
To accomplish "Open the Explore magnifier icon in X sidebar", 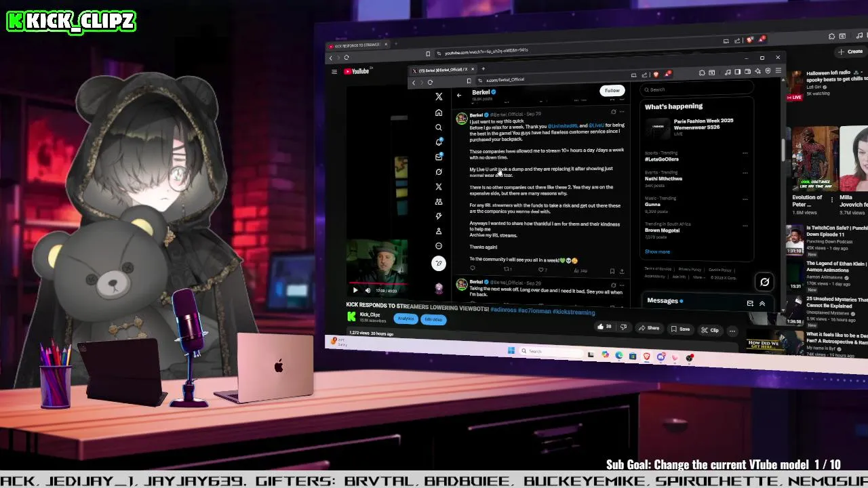I will click(x=439, y=127).
